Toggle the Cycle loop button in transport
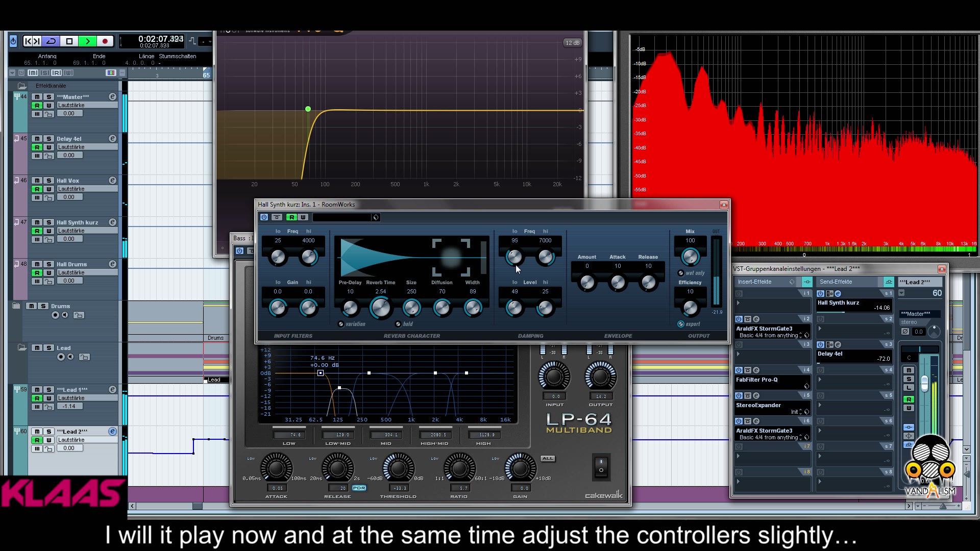The width and height of the screenshot is (980, 551). click(51, 41)
